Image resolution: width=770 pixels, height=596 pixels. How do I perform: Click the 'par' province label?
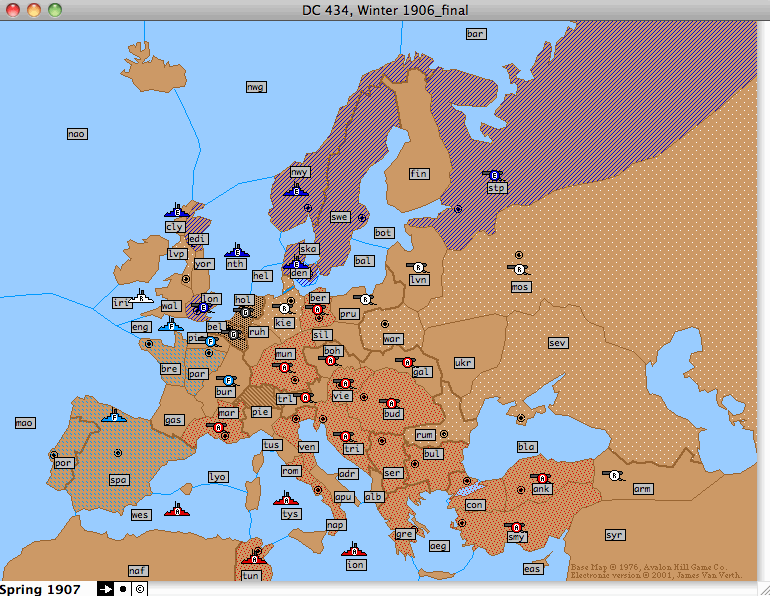click(x=198, y=374)
